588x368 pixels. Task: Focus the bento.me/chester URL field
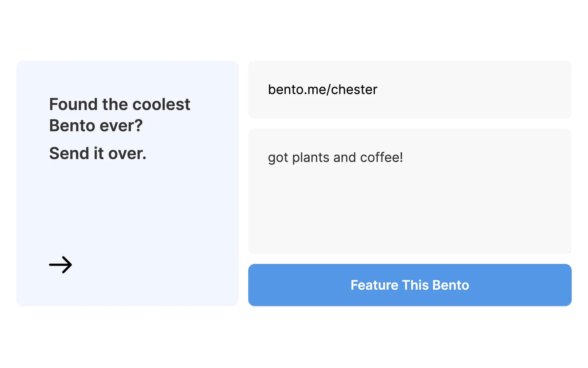tap(409, 90)
